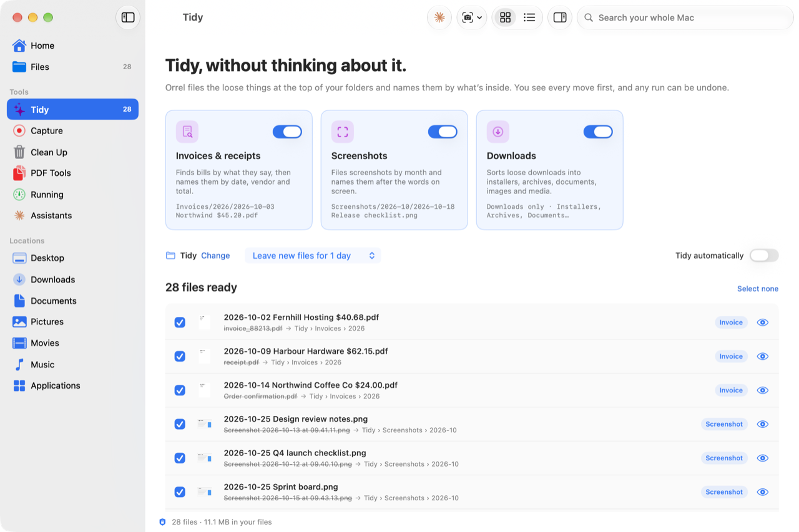Screen dimensions: 799x532
Task: Open Assistants in sidebar
Action: click(72, 215)
